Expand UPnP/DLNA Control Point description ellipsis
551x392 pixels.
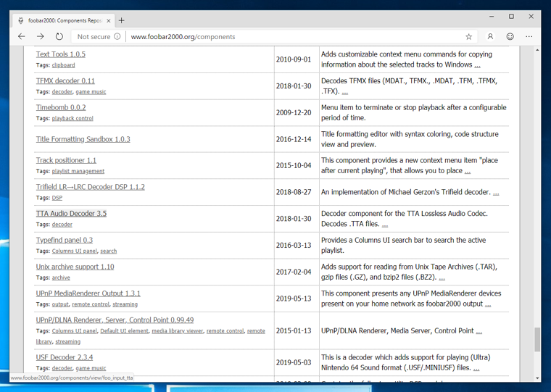pyautogui.click(x=478, y=331)
